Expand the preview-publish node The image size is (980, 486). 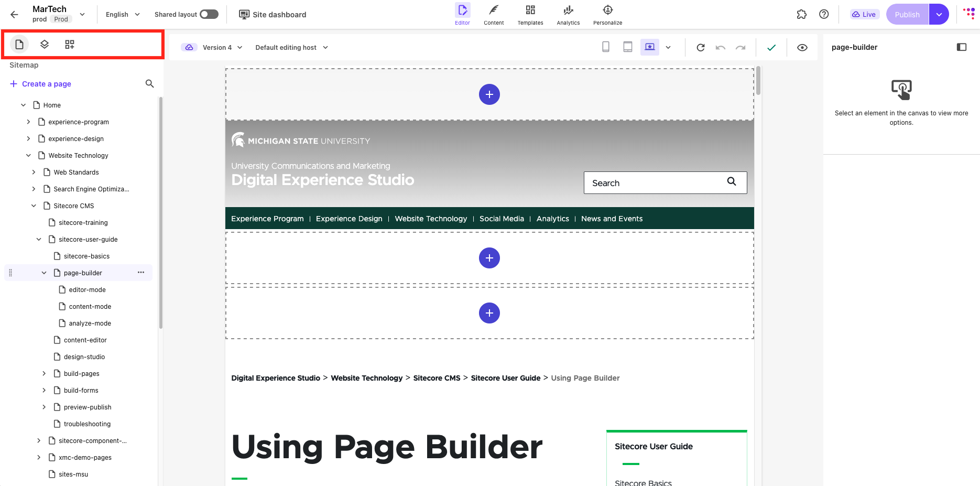point(44,407)
